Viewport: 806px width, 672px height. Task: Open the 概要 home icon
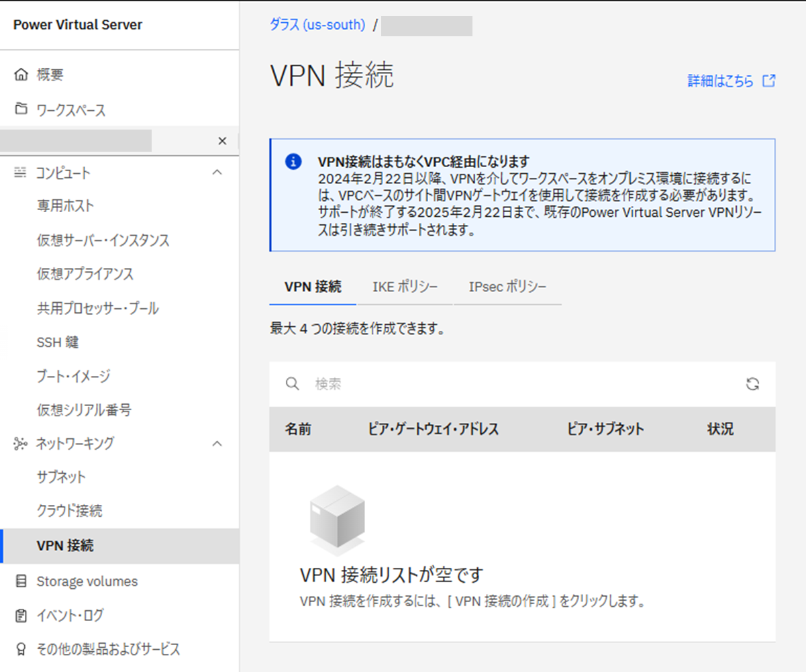coord(21,75)
